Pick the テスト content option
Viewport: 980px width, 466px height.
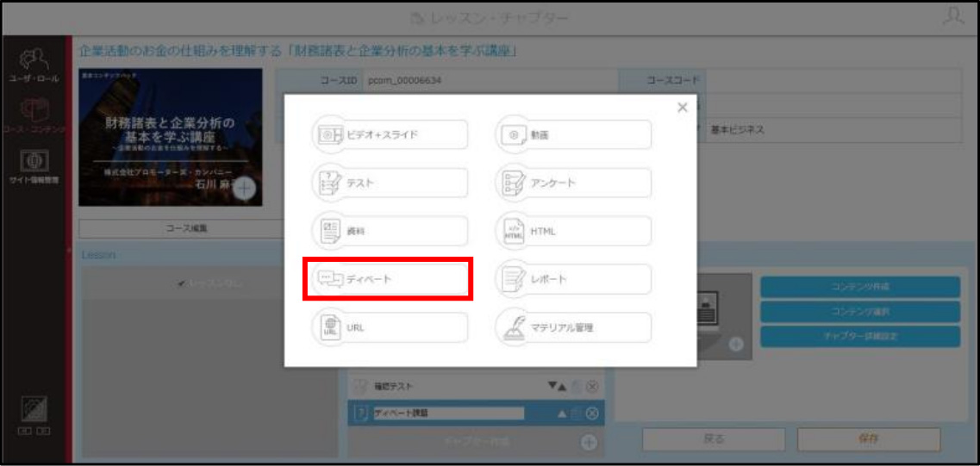(390, 183)
